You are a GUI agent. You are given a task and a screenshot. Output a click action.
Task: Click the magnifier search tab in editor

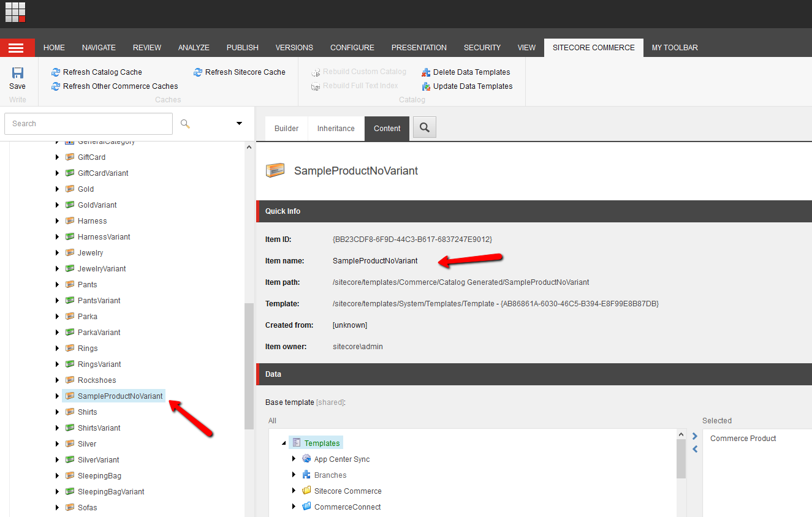tap(424, 128)
